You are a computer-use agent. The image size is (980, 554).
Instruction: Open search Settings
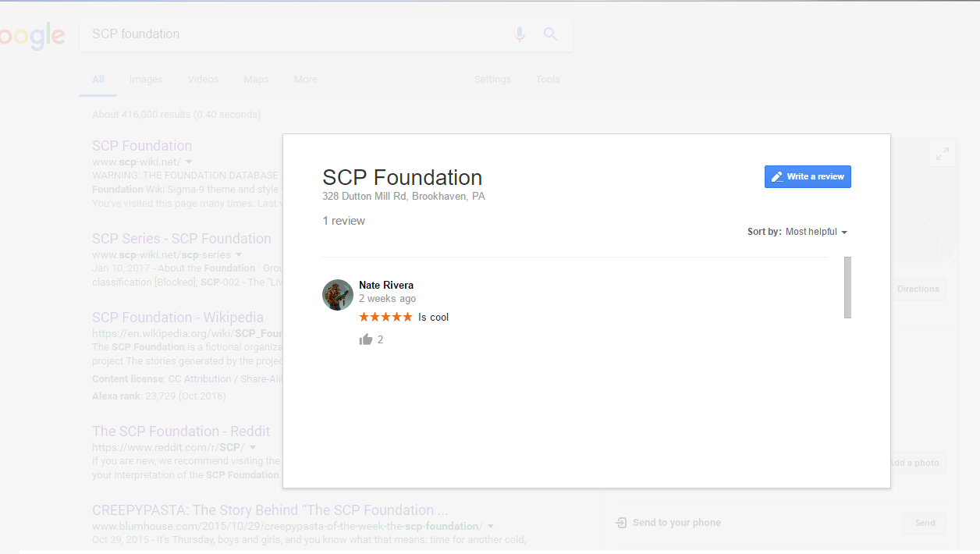[492, 80]
